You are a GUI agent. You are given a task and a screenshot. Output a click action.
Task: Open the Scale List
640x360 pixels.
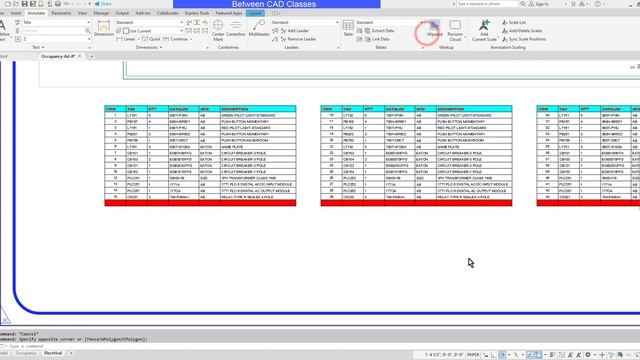click(514, 22)
